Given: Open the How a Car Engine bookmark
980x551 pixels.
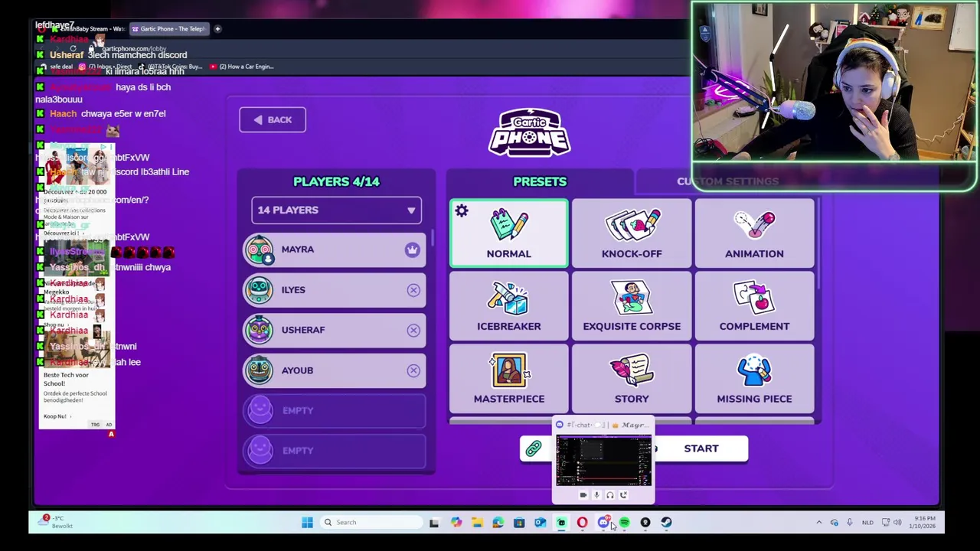Looking at the screenshot, I should [241, 67].
